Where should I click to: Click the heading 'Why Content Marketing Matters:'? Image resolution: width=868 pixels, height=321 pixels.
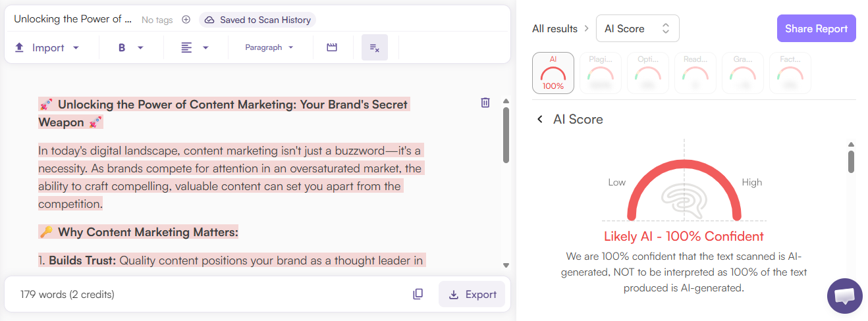pyautogui.click(x=148, y=232)
